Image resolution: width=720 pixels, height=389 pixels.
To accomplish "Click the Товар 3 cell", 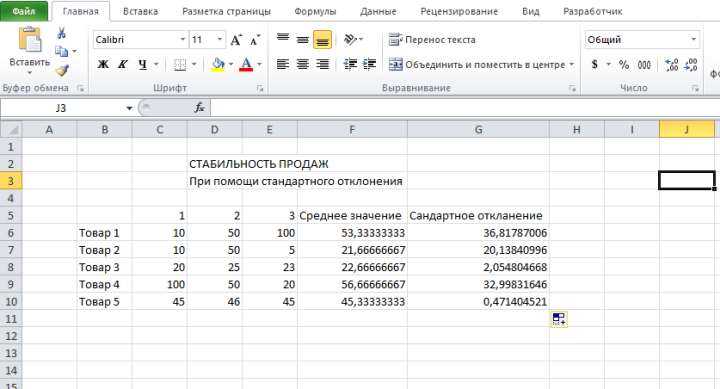I will (x=105, y=267).
